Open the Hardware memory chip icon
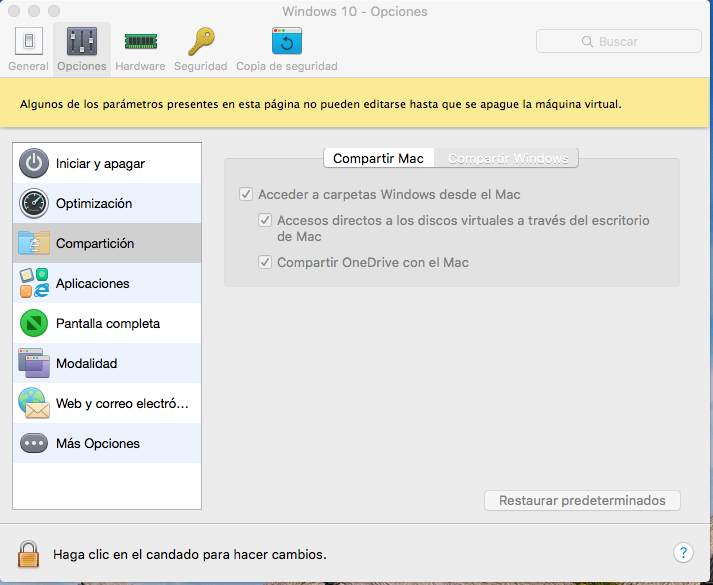Image resolution: width=713 pixels, height=585 pixels. point(141,41)
